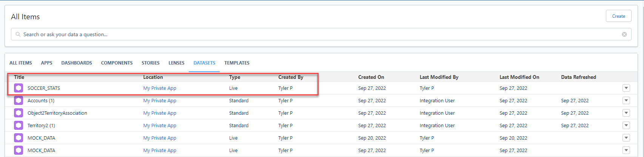Screen dimensions: 644x157
Task: Click the magnifier icon in search bar
Action: pyautogui.click(x=18, y=34)
